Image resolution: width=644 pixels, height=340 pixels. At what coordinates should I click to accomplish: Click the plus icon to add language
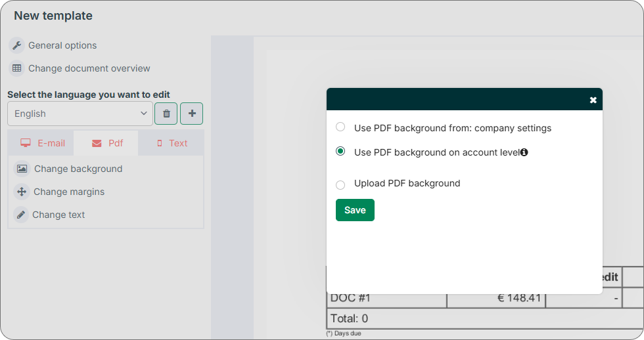point(192,114)
